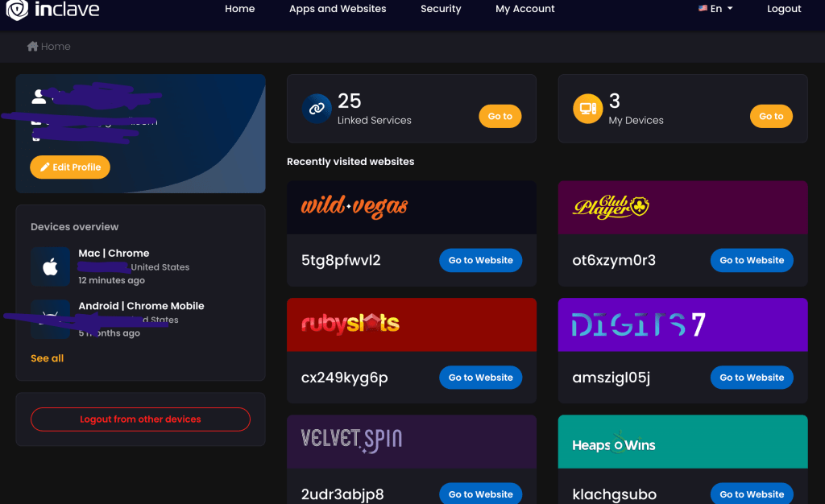Screen dimensions: 825x504
Task: Open the En language dropdown
Action: 715,9
